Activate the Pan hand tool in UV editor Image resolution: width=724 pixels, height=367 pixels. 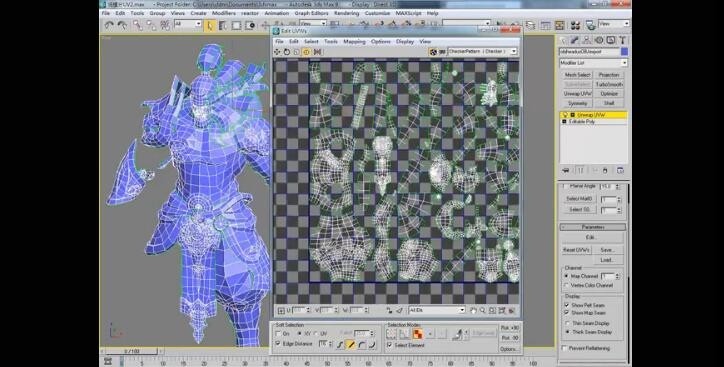(473, 311)
